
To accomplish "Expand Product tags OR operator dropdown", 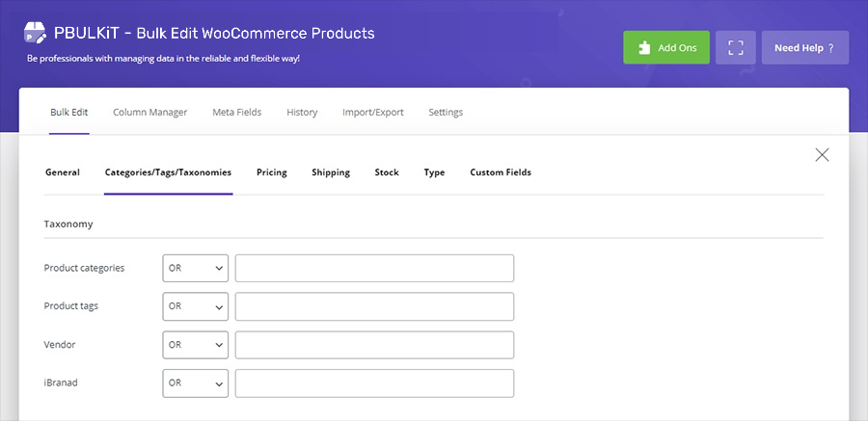I will click(x=196, y=306).
